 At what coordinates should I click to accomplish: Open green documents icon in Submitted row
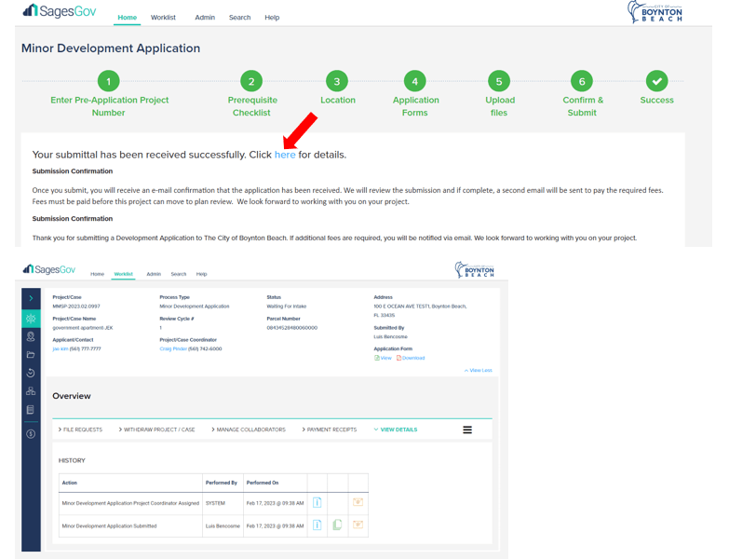[x=337, y=525]
